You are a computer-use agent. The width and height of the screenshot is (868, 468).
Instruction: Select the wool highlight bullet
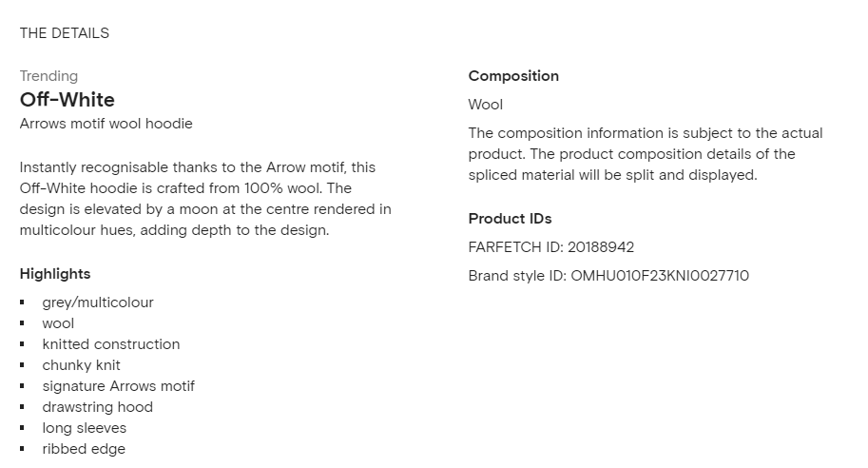point(58,323)
